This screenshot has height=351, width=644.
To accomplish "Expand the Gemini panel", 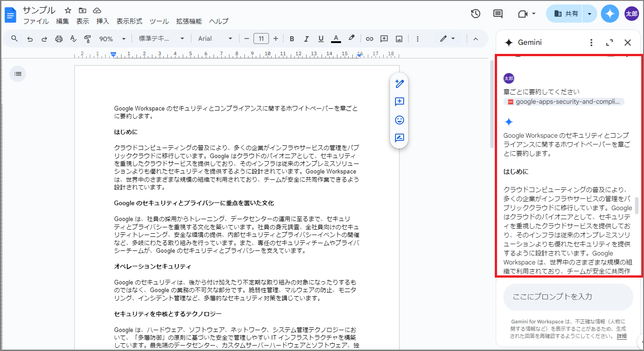I will click(610, 43).
